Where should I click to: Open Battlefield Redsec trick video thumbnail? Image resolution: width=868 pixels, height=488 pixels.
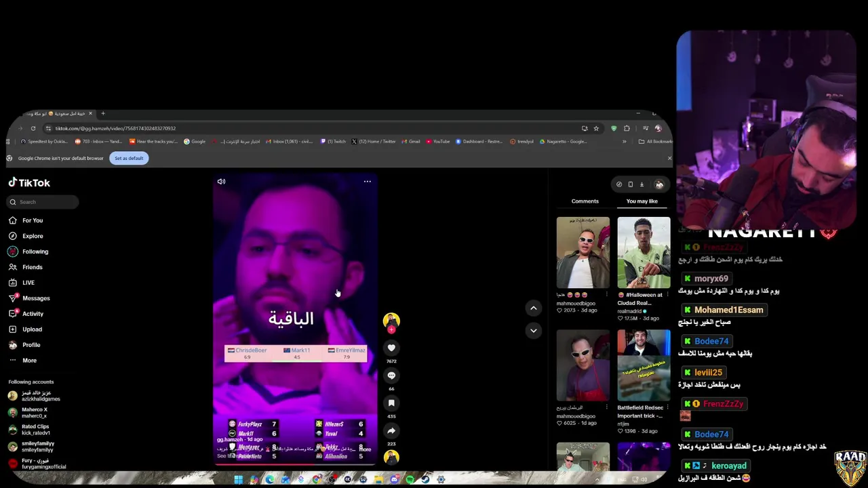coord(644,365)
